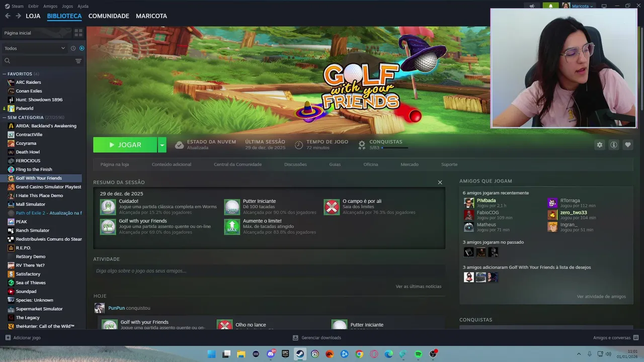Open the Amigos menu
The image size is (644, 362).
click(50, 6)
